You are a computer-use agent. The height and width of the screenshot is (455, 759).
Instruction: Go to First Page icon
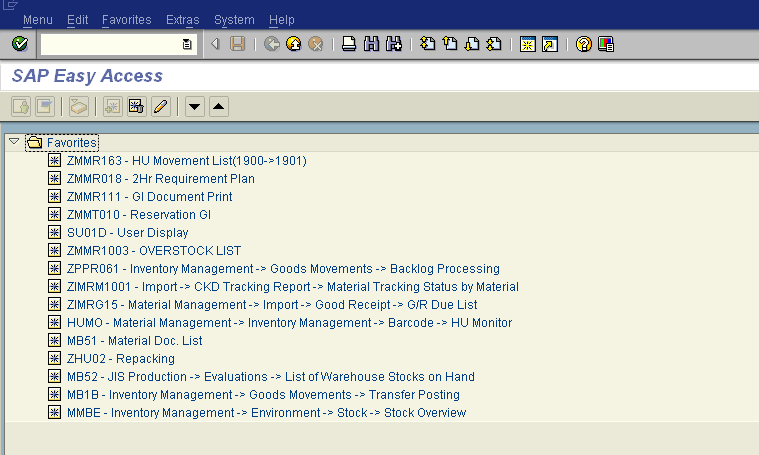pyautogui.click(x=427, y=44)
